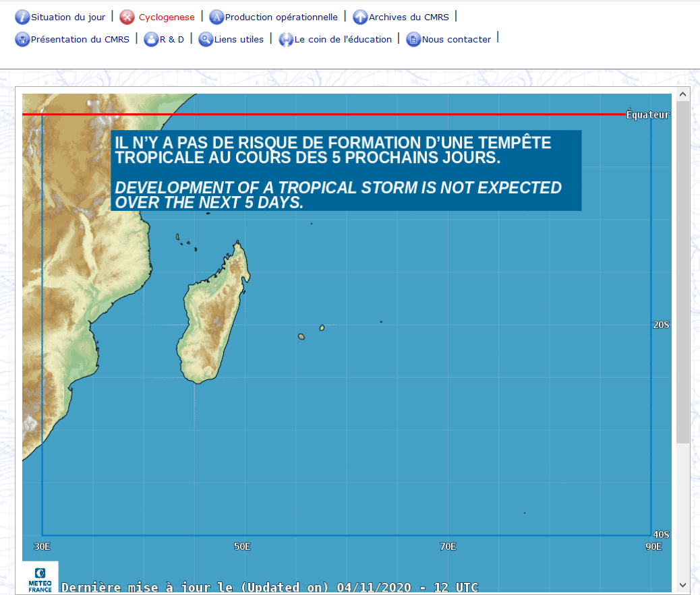The height and width of the screenshot is (595, 700).
Task: Click the English tropical storm message text
Action: click(x=338, y=195)
